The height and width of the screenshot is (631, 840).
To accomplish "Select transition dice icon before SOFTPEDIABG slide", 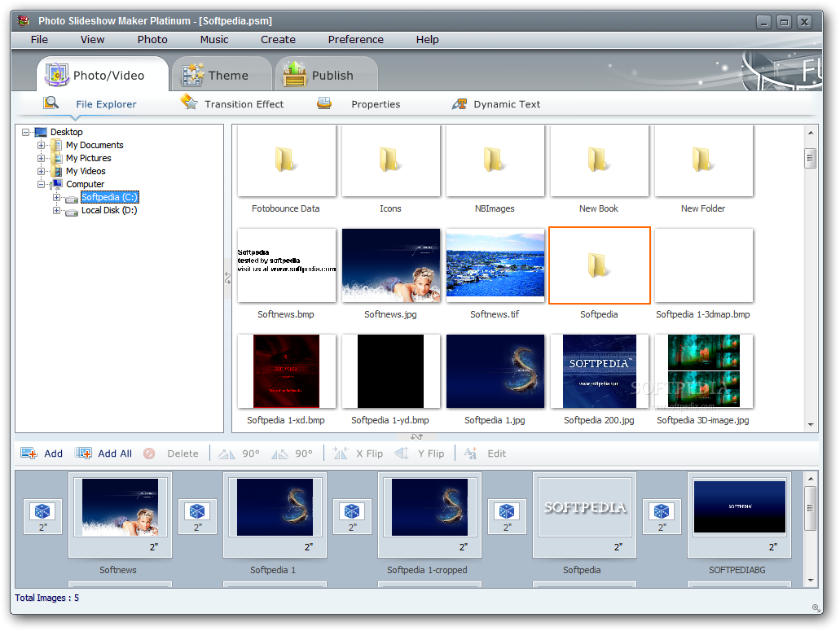I will tap(662, 511).
